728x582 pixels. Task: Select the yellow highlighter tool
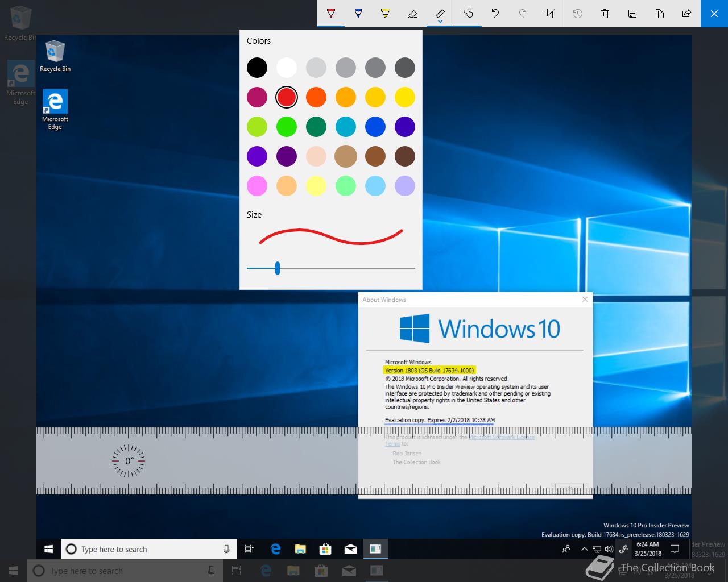(x=386, y=13)
